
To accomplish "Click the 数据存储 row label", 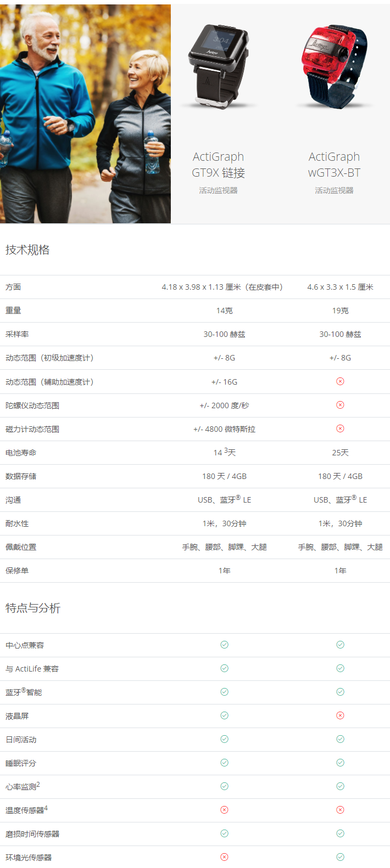I will (21, 476).
